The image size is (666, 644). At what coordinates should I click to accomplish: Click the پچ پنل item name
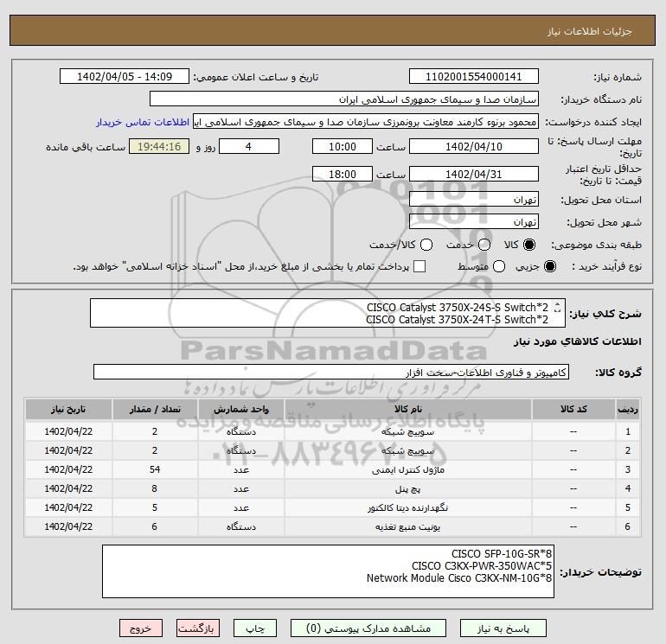point(407,489)
